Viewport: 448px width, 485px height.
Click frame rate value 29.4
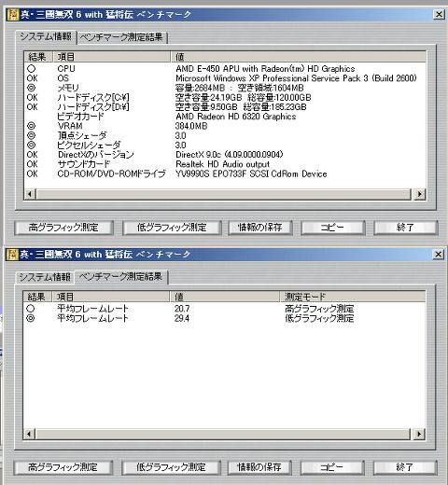[182, 318]
